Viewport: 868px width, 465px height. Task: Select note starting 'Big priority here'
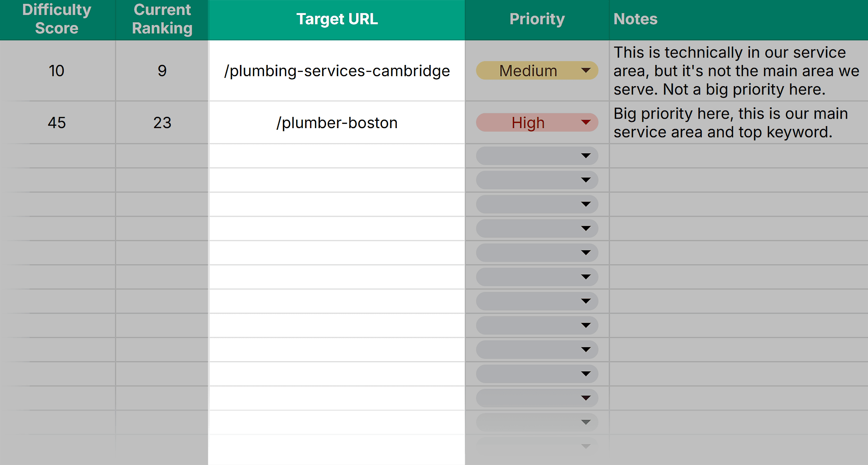[738, 123]
